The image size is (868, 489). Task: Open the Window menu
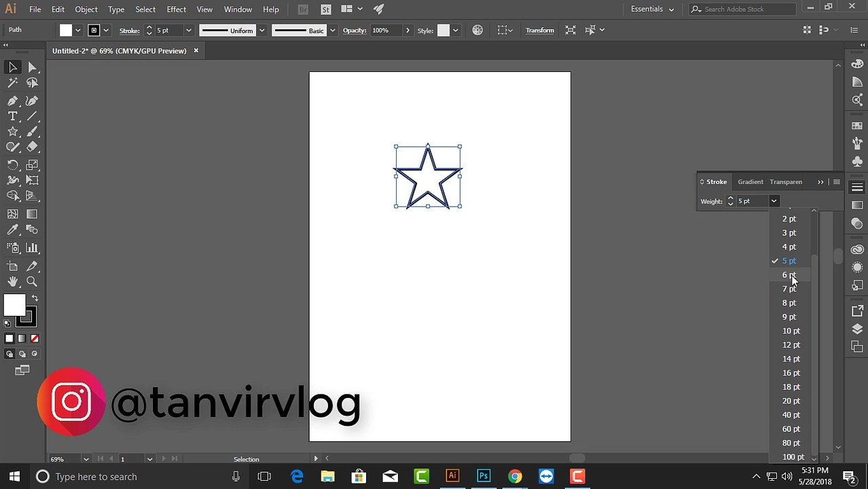point(238,10)
